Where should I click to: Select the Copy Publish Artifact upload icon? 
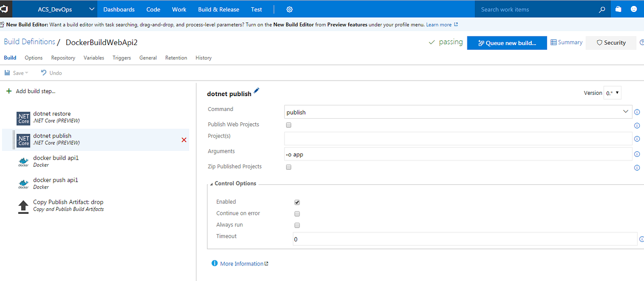pos(23,206)
